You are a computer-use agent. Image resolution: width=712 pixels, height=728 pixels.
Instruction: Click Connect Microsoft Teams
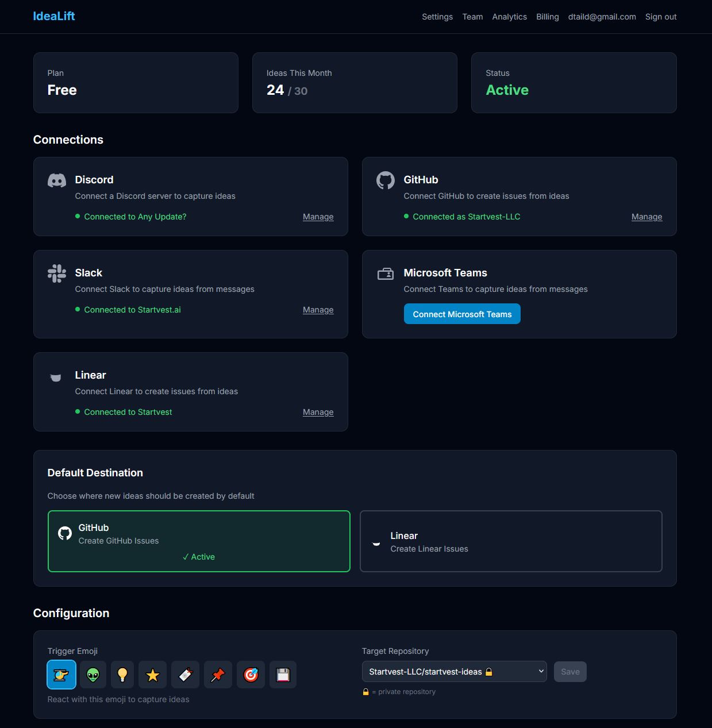461,314
